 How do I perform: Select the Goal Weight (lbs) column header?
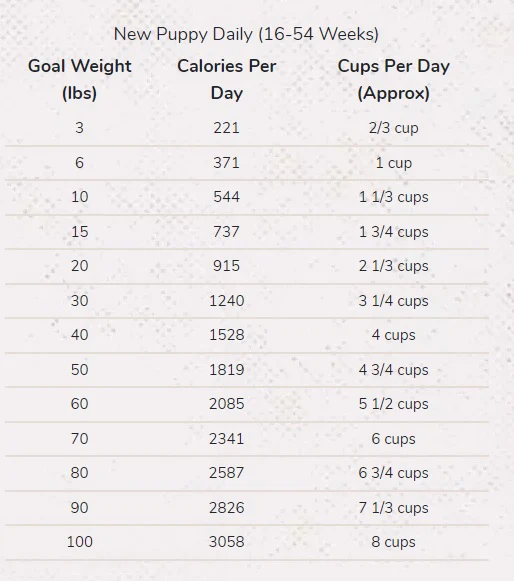pos(80,80)
